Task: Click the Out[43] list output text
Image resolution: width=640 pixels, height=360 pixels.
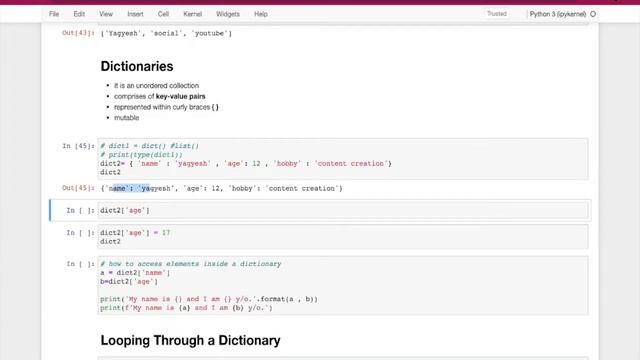Action: point(166,33)
